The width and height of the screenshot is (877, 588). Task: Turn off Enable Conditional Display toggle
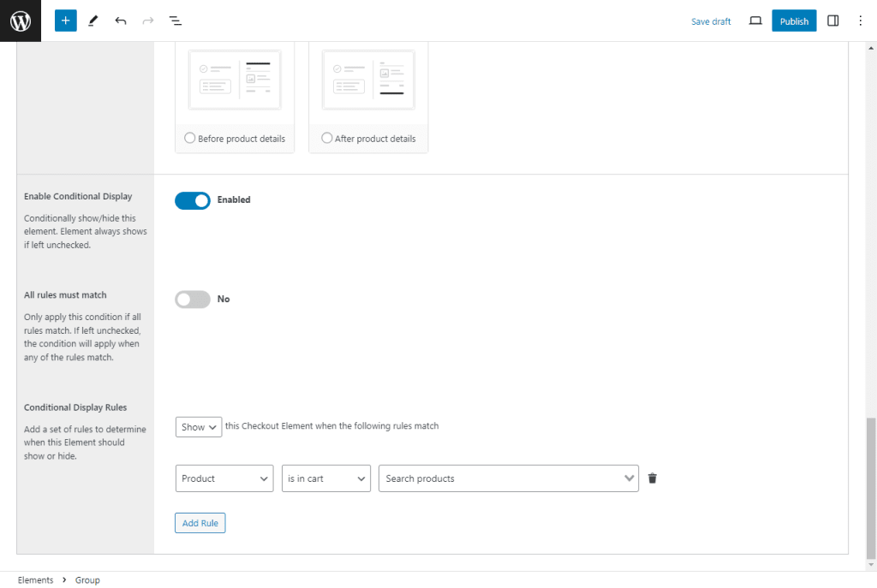point(193,200)
